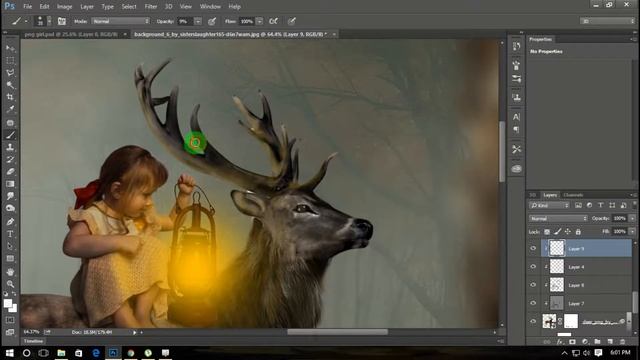
Task: Select the Lasso tool
Action: click(10, 73)
